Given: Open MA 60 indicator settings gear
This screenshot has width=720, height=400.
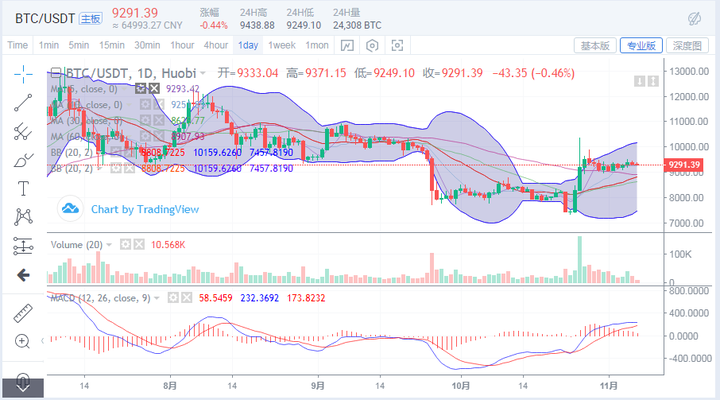Looking at the screenshot, I should click(x=145, y=136).
